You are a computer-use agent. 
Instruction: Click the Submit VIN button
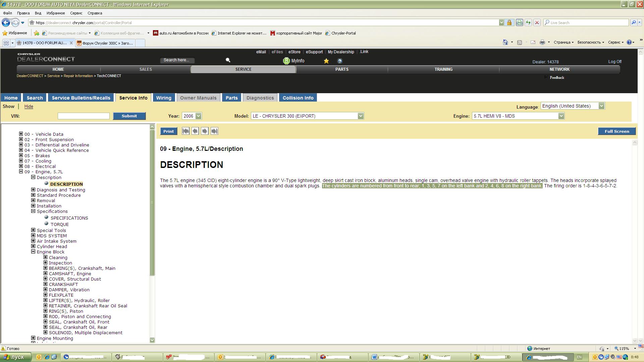click(129, 116)
